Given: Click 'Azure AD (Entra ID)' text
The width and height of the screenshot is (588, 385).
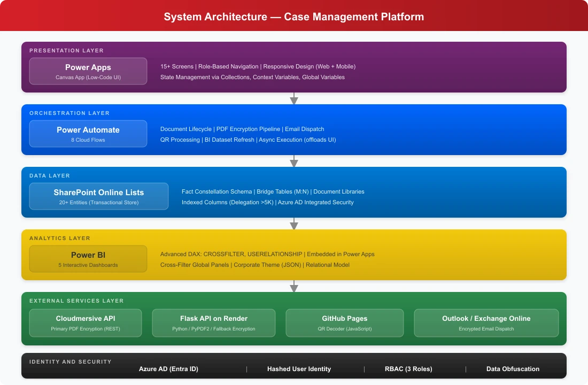Looking at the screenshot, I should click(x=168, y=369).
